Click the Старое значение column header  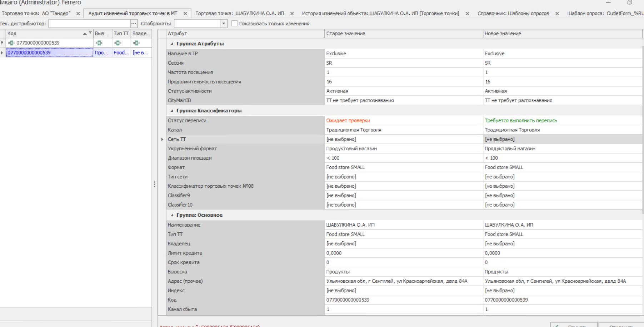pos(404,34)
